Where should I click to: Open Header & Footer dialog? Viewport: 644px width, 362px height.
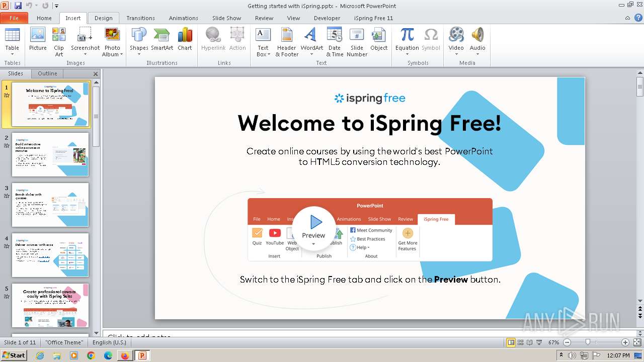pos(287,41)
